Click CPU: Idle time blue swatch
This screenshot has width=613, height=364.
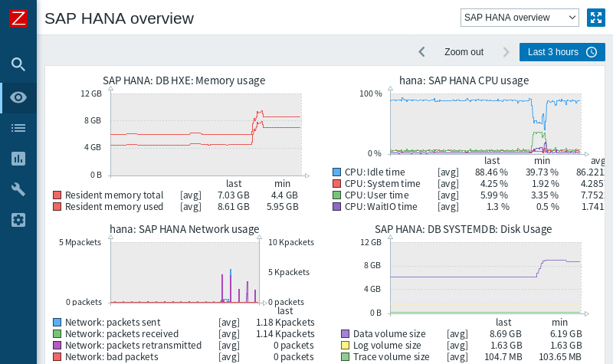336,172
